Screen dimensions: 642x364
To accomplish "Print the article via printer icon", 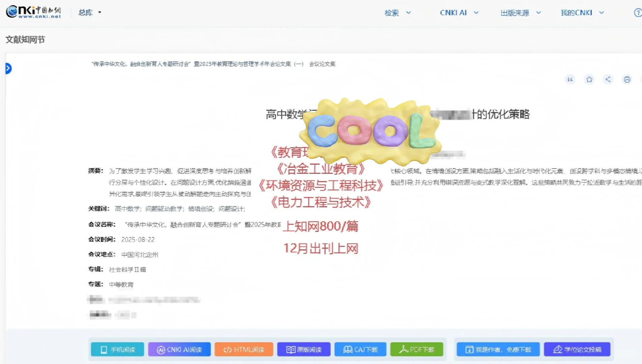I will [627, 80].
